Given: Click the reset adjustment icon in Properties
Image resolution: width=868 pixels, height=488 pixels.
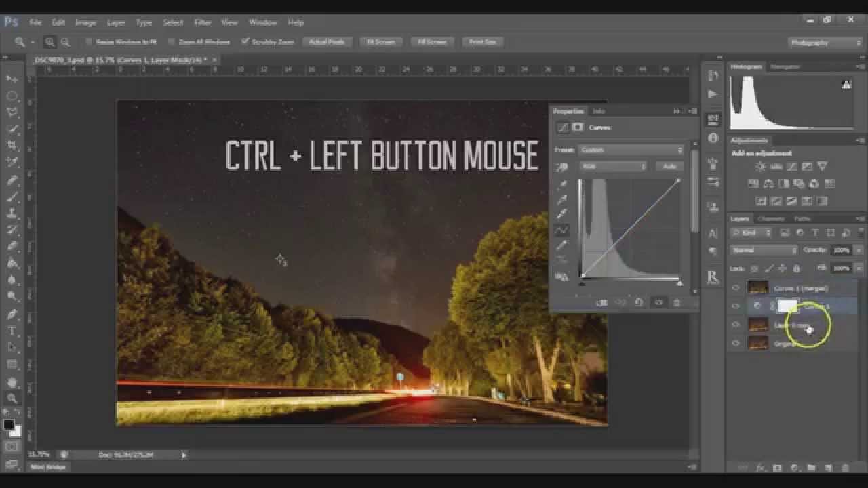Looking at the screenshot, I should (639, 303).
